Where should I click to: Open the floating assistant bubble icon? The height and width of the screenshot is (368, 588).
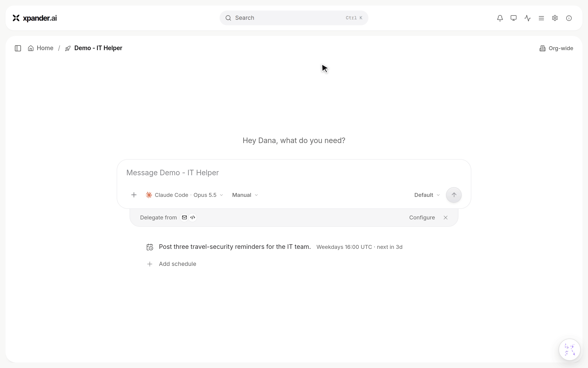[570, 350]
